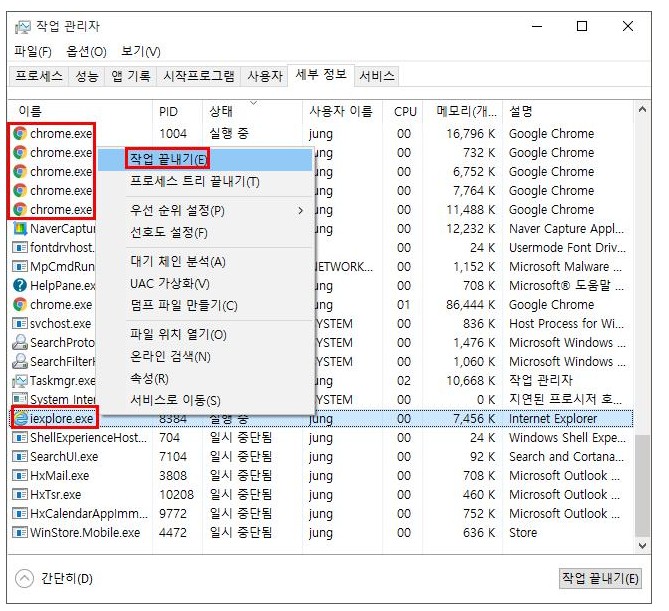Sort by the PID column header

[168, 111]
